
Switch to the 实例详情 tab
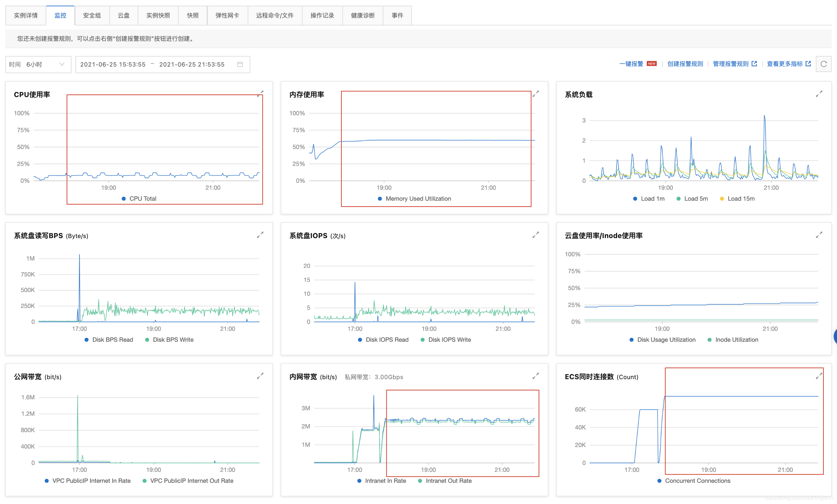pos(26,15)
